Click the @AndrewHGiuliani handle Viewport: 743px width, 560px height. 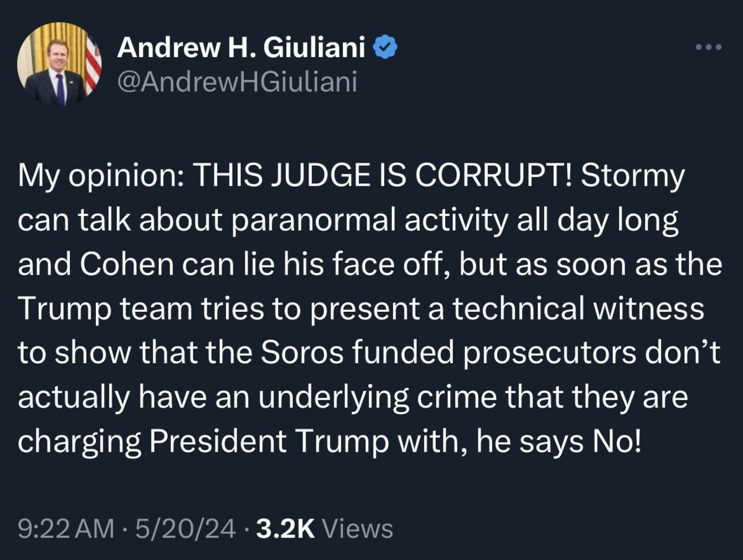pyautogui.click(x=238, y=81)
